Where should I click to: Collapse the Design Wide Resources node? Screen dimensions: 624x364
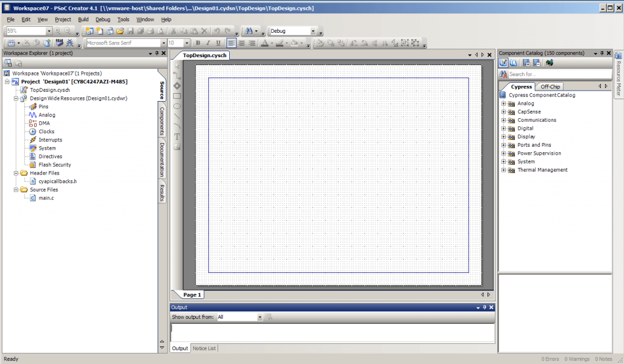(16, 98)
